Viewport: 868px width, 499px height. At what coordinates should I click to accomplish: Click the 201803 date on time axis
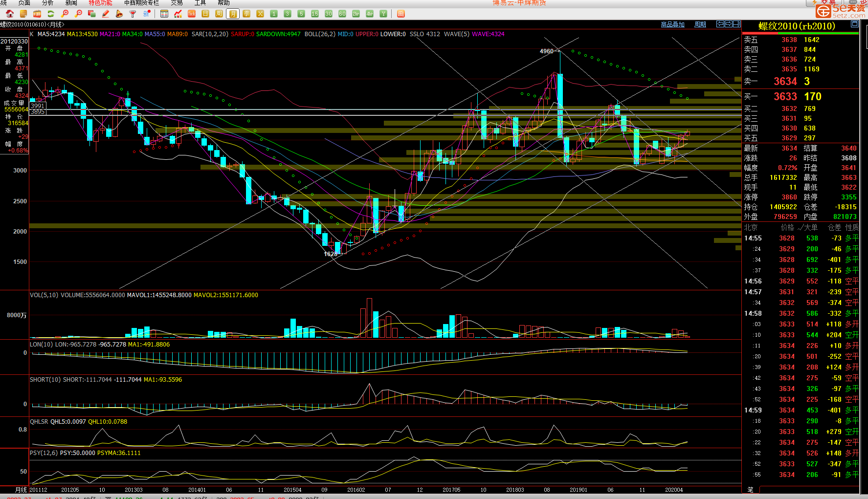point(515,490)
